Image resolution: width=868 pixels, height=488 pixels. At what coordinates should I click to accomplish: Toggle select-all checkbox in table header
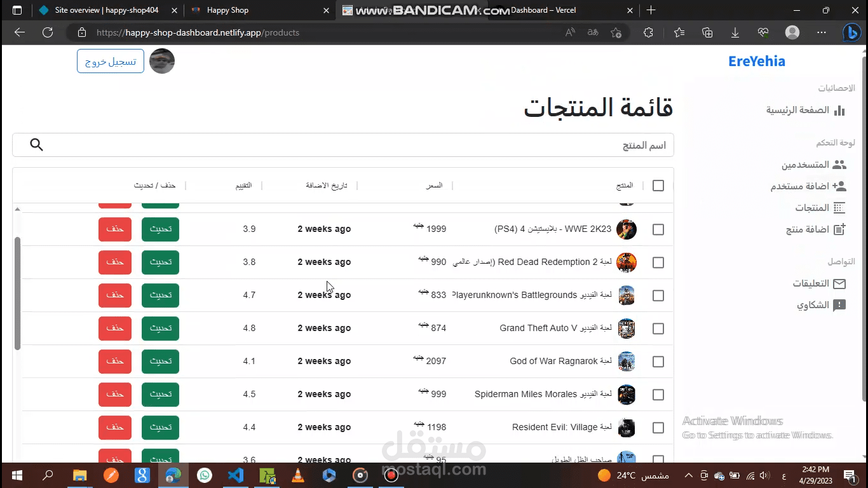click(x=658, y=186)
